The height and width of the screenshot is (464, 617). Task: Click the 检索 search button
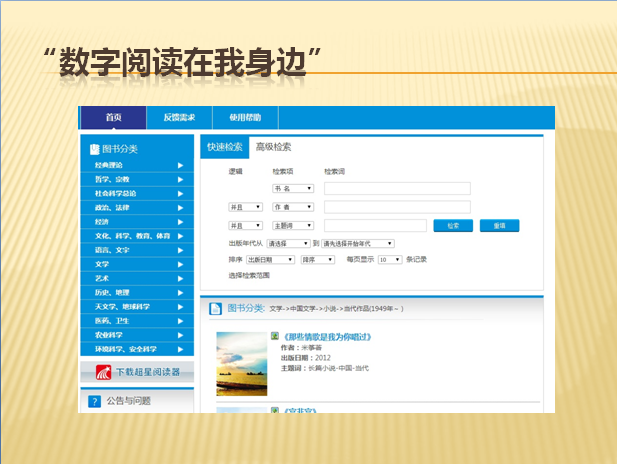click(x=453, y=225)
